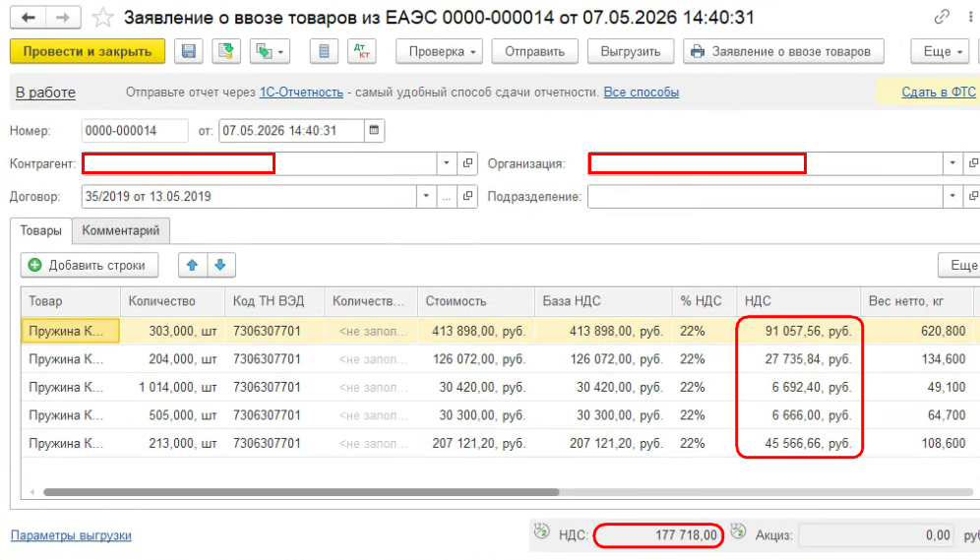980x560 pixels.
Task: Save document with the floppy disk icon
Action: tap(189, 51)
